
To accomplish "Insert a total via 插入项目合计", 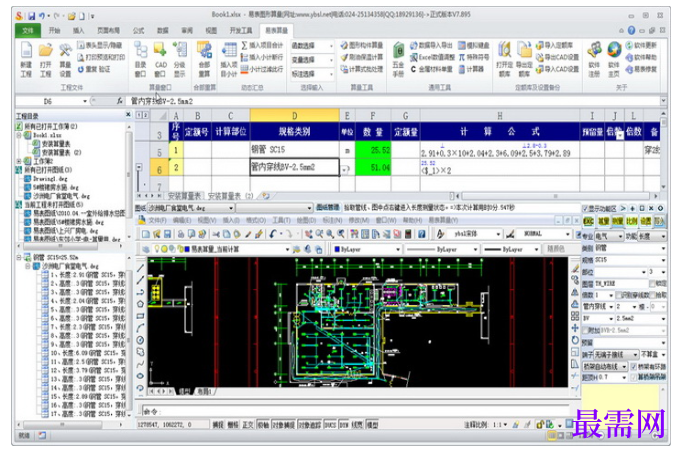I will point(262,45).
